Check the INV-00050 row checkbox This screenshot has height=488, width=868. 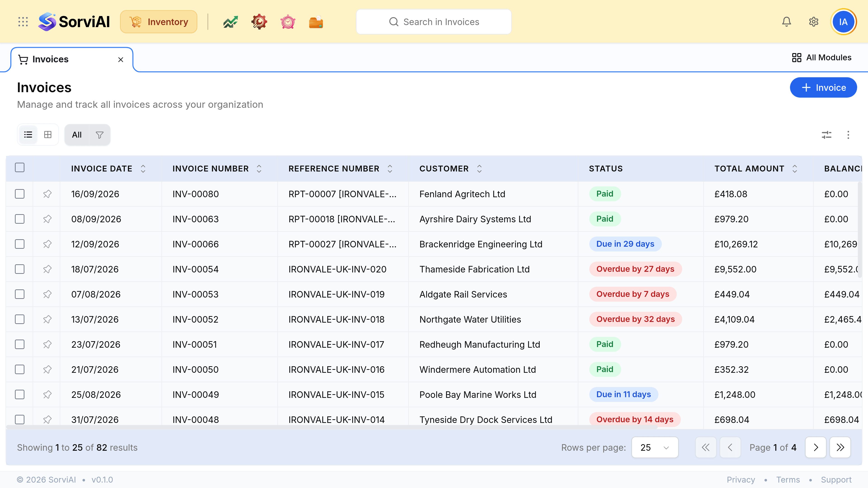coord(19,369)
